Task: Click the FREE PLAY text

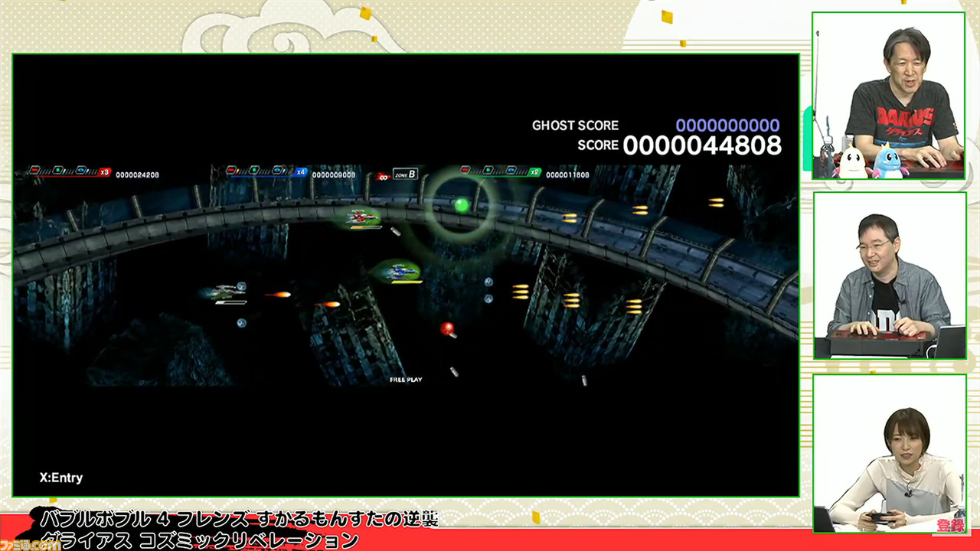Action: point(406,380)
